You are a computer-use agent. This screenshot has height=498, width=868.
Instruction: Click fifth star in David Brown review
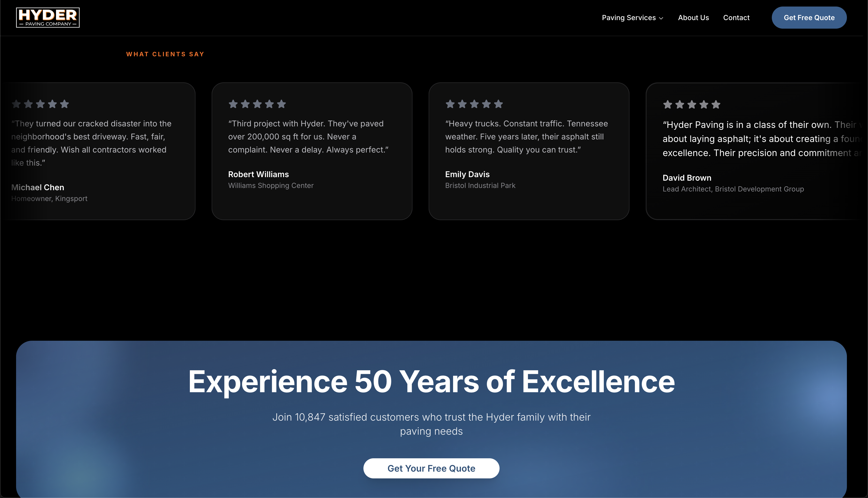click(x=716, y=105)
